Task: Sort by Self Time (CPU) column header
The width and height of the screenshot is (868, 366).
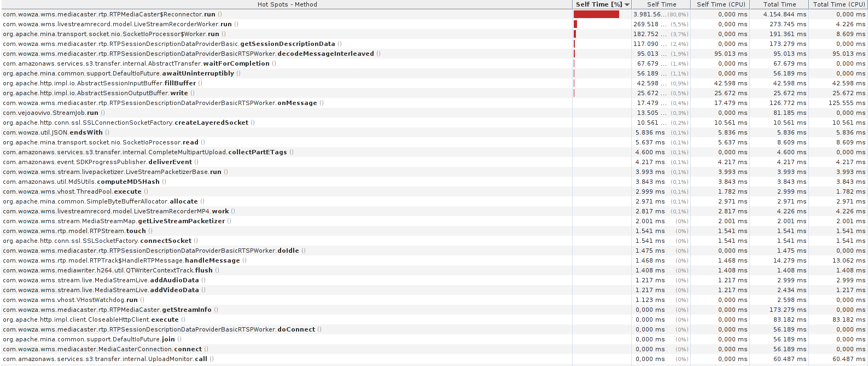Action: click(x=720, y=4)
